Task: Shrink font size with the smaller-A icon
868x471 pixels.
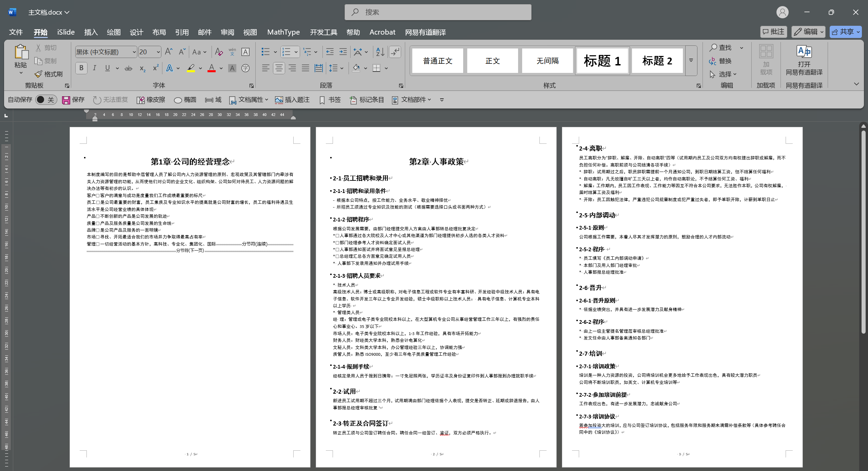Action: click(x=182, y=52)
